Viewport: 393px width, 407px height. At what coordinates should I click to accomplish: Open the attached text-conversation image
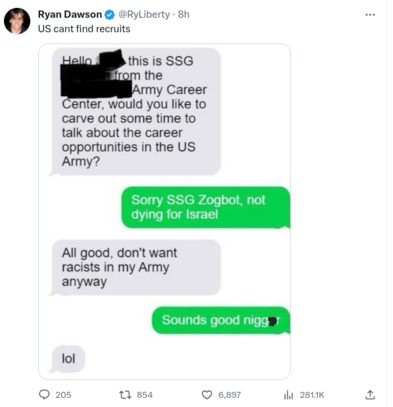point(164,211)
